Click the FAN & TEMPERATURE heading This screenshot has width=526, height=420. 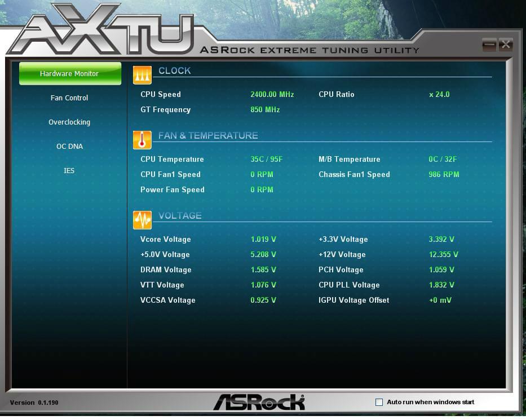click(208, 135)
